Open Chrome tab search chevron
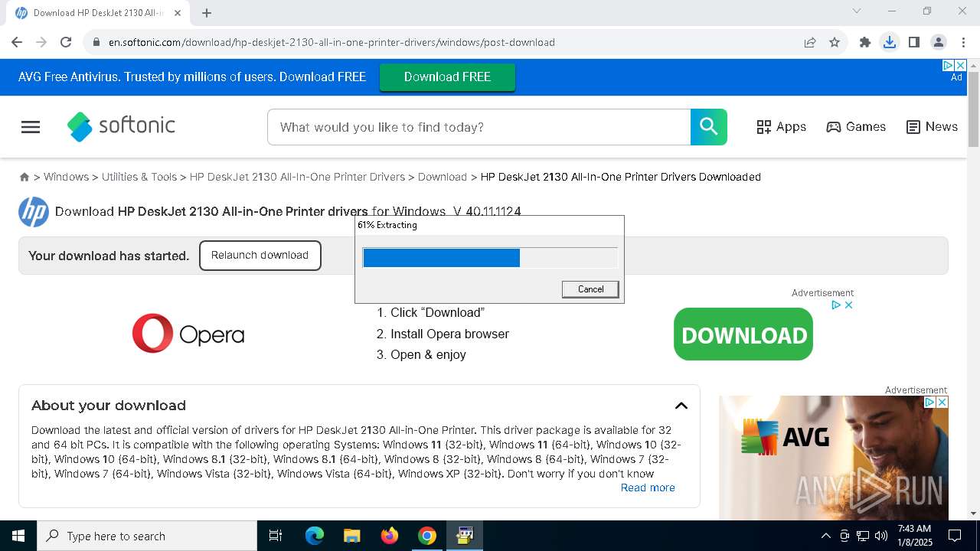 (857, 11)
